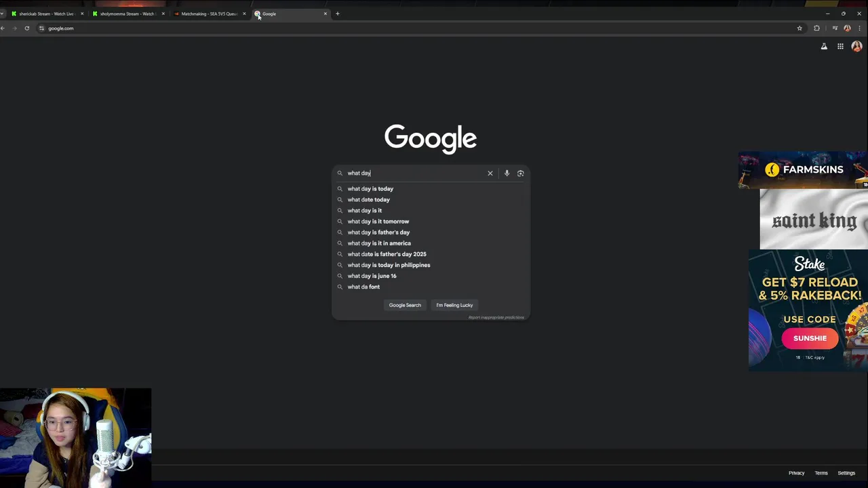The height and width of the screenshot is (488, 868).
Task: Open the Settings footer link
Action: coord(846,473)
